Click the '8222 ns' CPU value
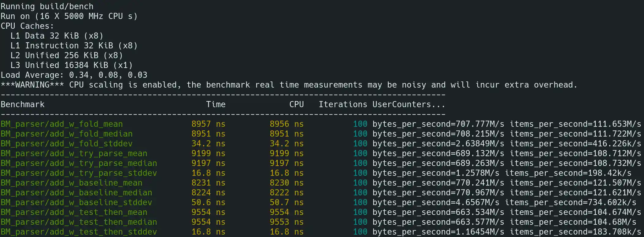The image size is (644, 237). click(x=287, y=193)
